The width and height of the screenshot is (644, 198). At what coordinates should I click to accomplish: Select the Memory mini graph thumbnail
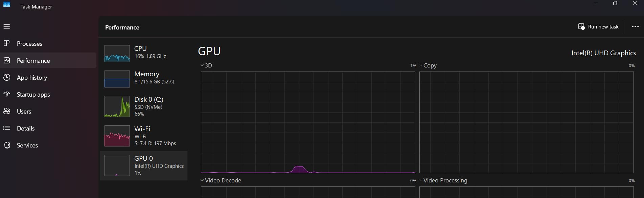tap(117, 79)
